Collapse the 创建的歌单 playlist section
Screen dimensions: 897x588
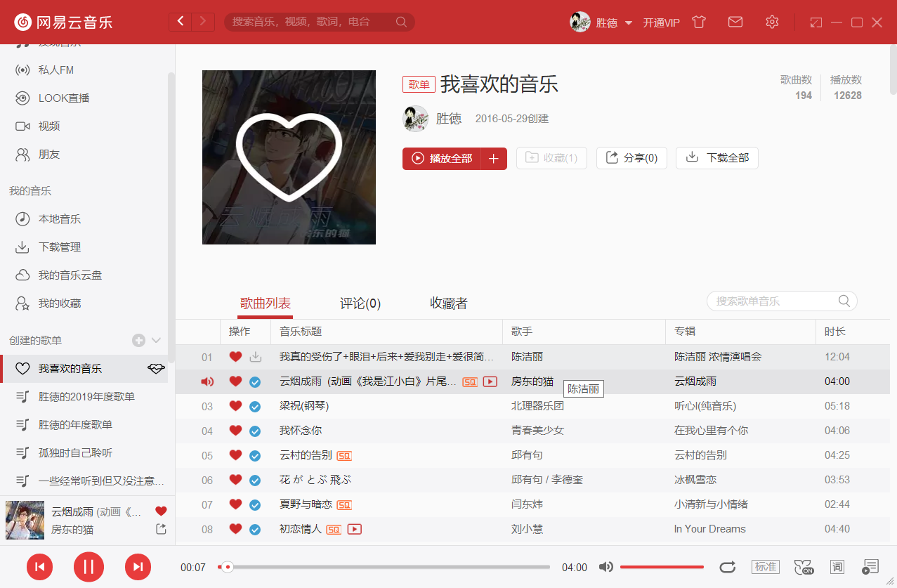tap(156, 340)
